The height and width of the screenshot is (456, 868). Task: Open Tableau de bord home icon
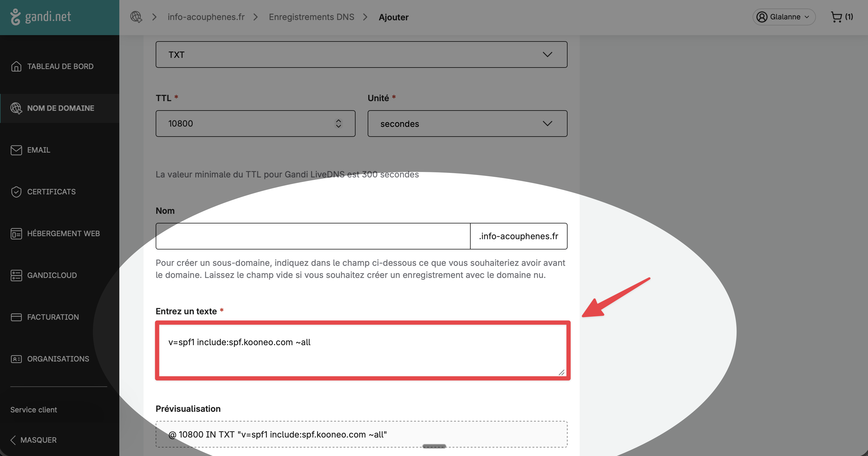pos(16,66)
